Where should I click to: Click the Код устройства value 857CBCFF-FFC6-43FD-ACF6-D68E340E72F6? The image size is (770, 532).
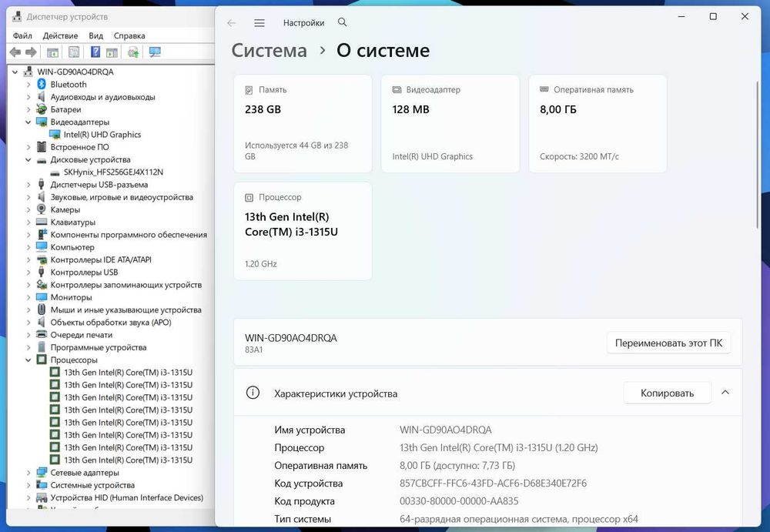pos(493,483)
